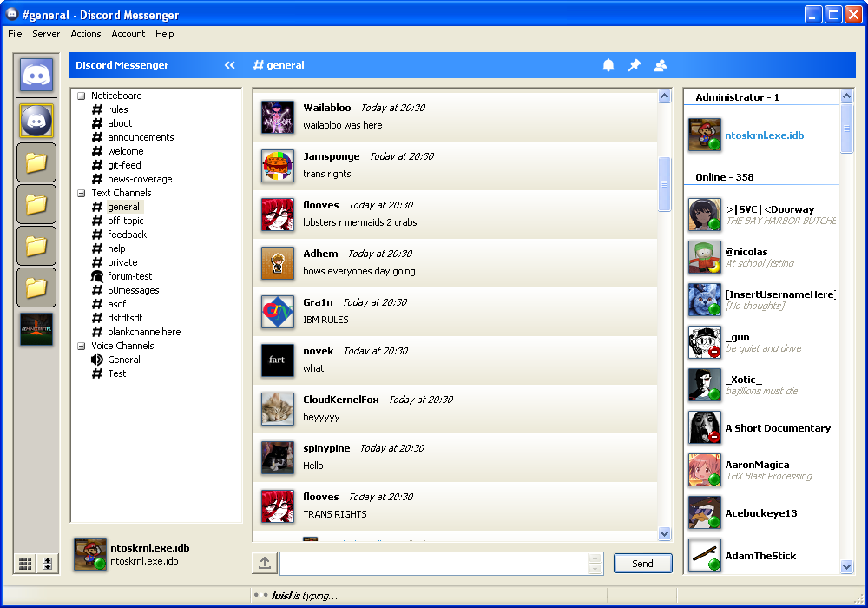Collapse the Noticeboard category
The image size is (868, 608).
click(82, 96)
